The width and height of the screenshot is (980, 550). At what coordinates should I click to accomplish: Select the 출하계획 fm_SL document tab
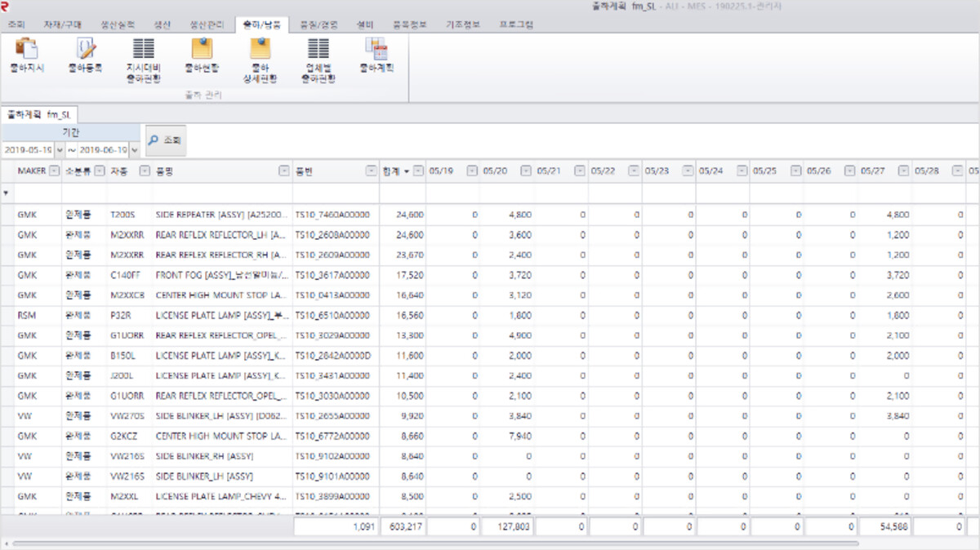[38, 114]
